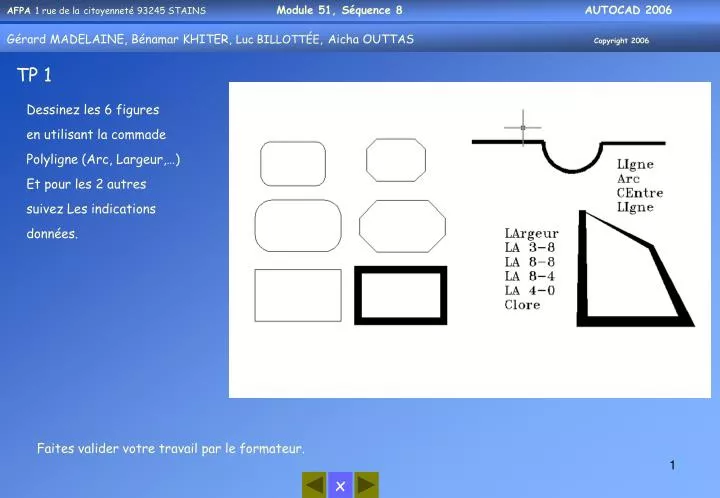Click 'Module 51, Séquence 8' title

tap(339, 10)
